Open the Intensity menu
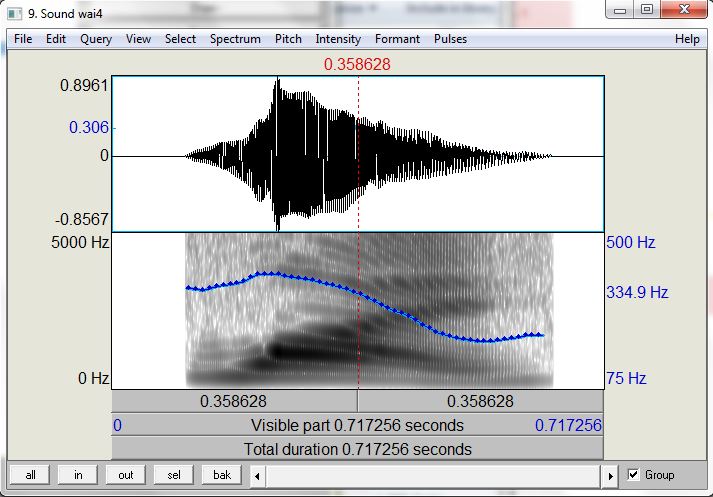The height and width of the screenshot is (497, 713). 338,39
